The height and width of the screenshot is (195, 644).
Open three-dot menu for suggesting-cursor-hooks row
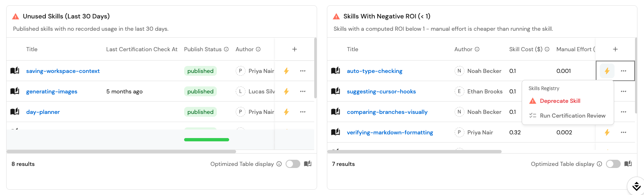tap(624, 91)
